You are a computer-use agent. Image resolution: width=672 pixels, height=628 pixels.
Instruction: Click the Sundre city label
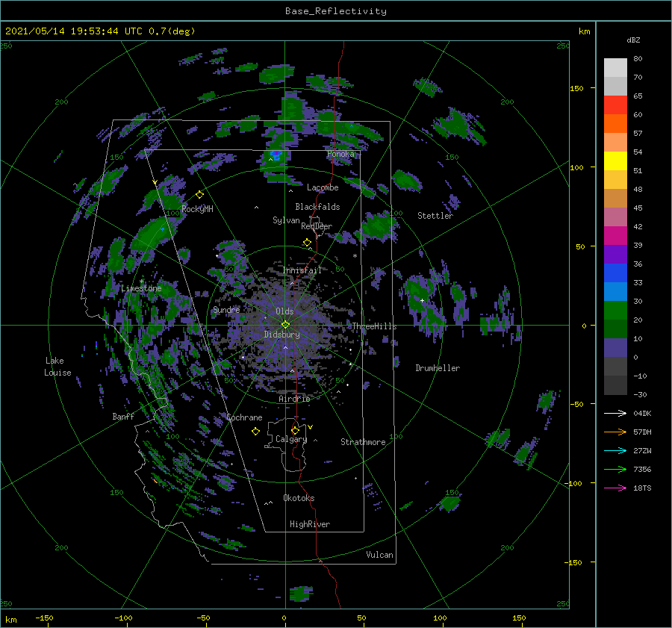[226, 310]
